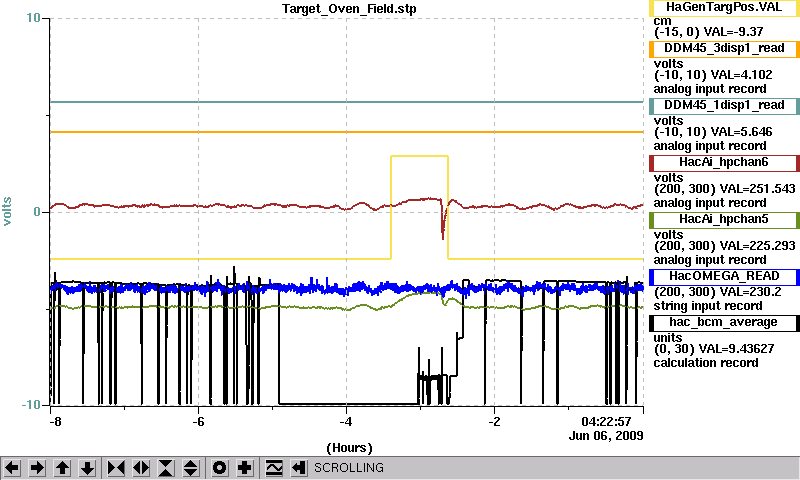Zoom out the time axis horizontally

(x=141, y=468)
